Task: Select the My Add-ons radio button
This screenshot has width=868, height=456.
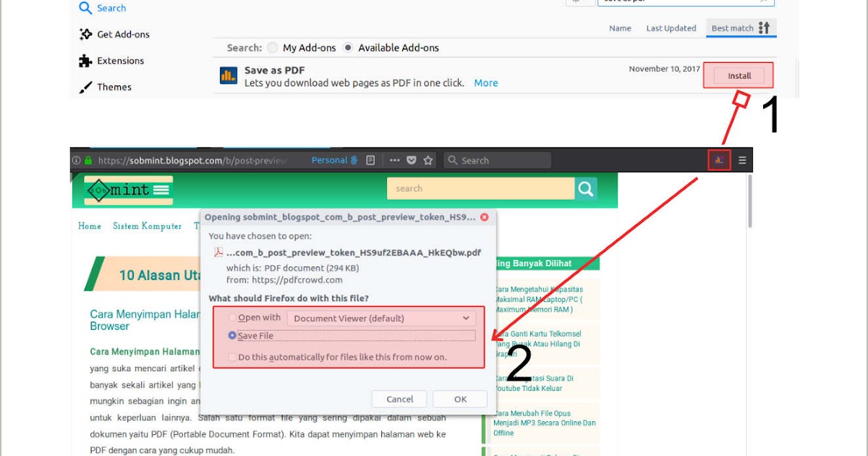Action: tap(273, 48)
